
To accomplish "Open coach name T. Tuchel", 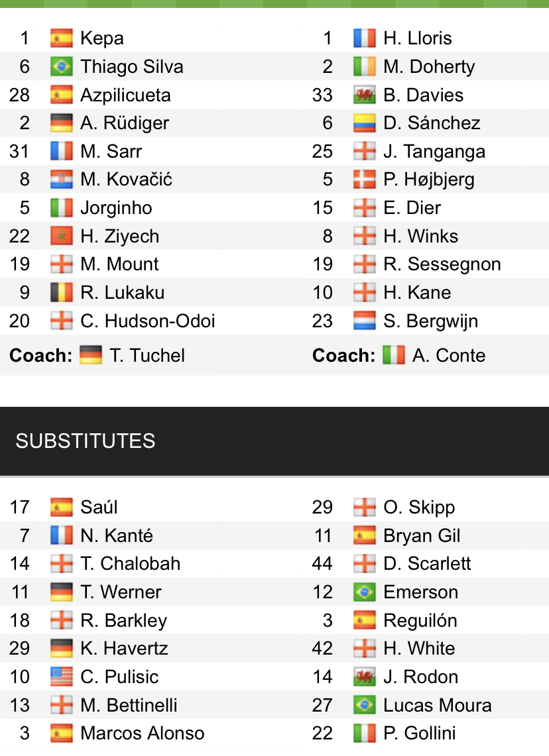I will coord(147,356).
